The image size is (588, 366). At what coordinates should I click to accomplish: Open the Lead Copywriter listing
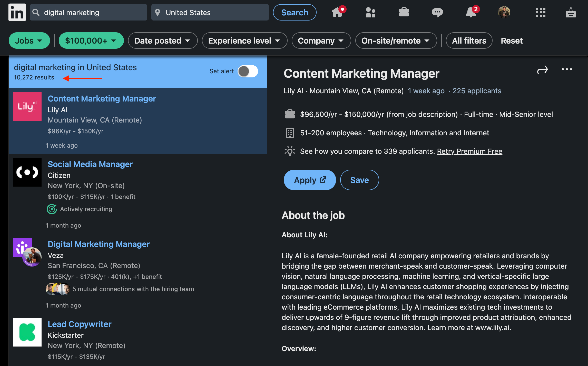(80, 324)
